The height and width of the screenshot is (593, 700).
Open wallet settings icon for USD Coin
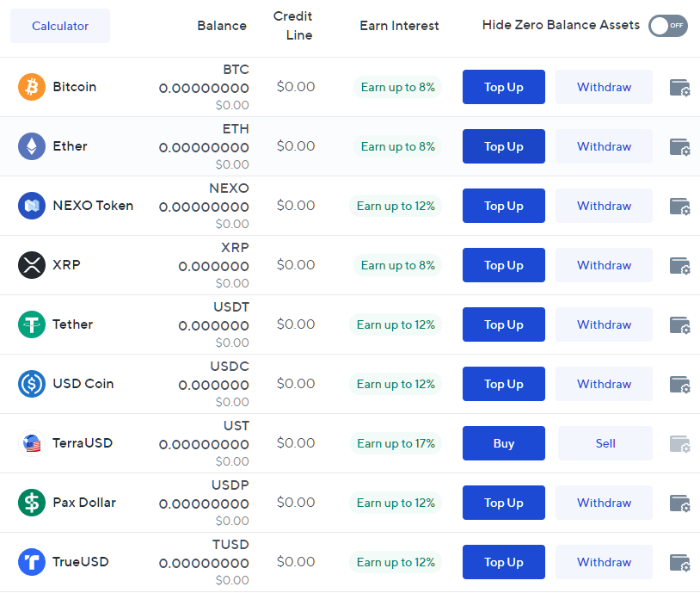(680, 385)
